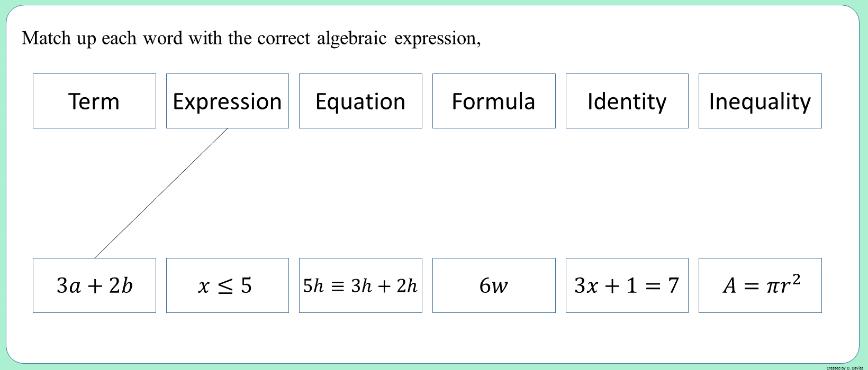
Task: Click the word 'correct' in the instruction
Action: point(284,38)
